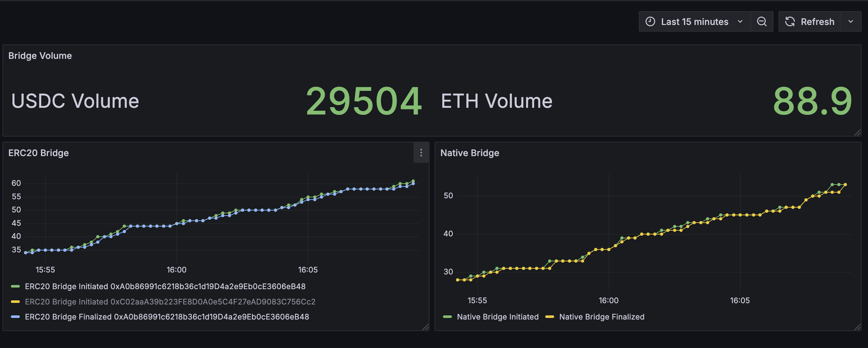
Task: Click chevron beside Last 15 minutes
Action: pos(740,21)
